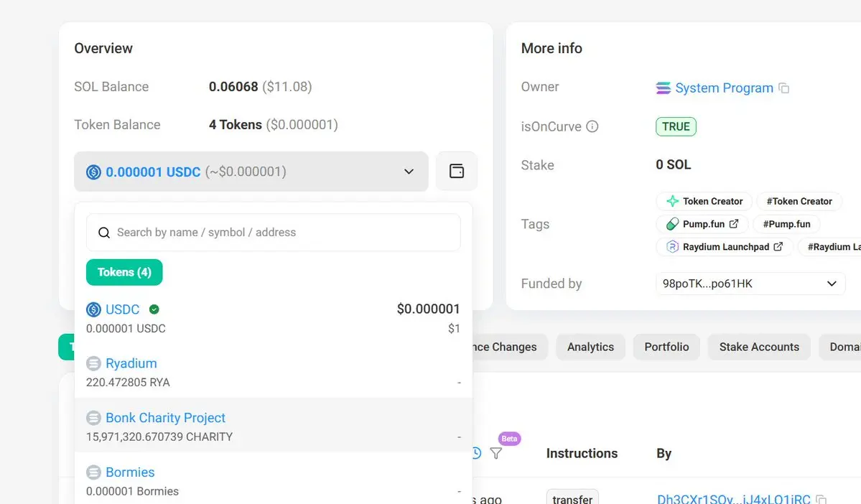Click the Solana logo next to System Program
The width and height of the screenshot is (861, 504).
pos(664,88)
